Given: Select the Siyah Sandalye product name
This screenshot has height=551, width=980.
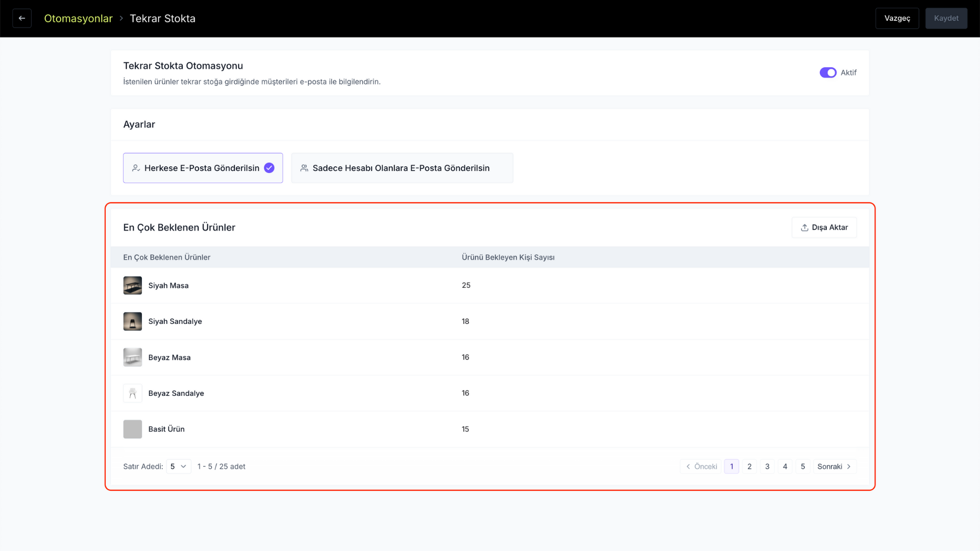Looking at the screenshot, I should click(175, 321).
